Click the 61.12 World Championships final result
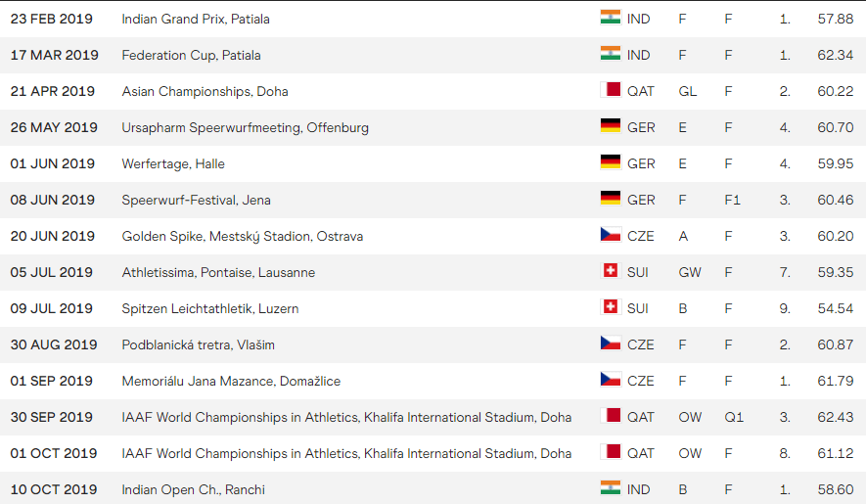 pos(835,453)
